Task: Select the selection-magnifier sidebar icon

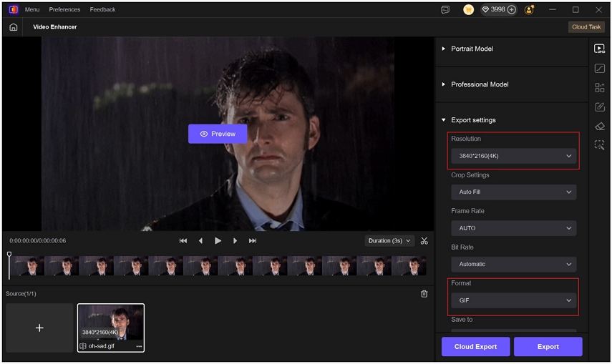Action: pyautogui.click(x=600, y=144)
